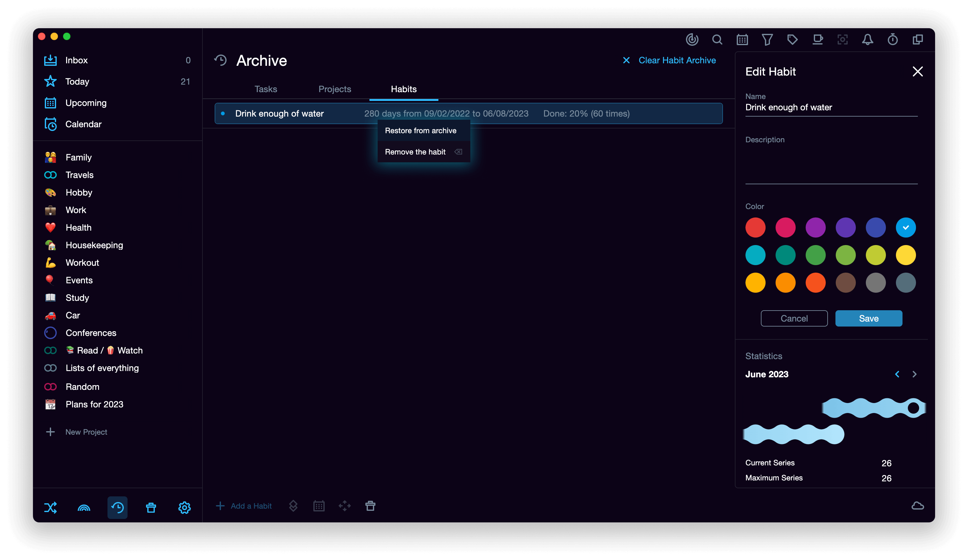The width and height of the screenshot is (968, 560).
Task: Click the cloud sync icon
Action: [x=917, y=505]
